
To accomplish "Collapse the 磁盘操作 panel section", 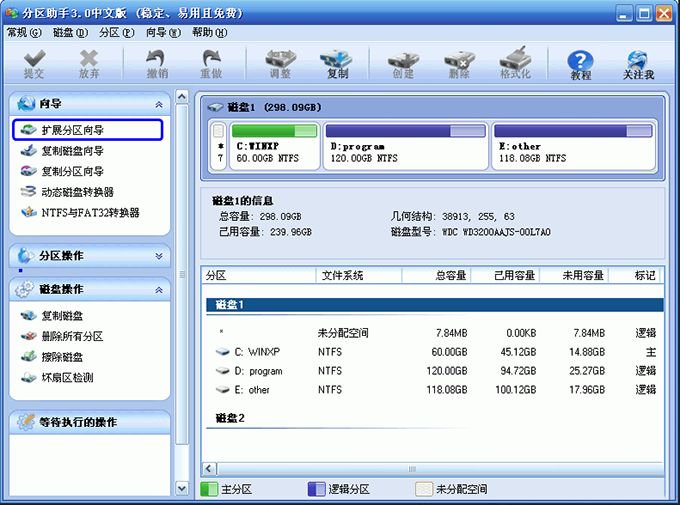I will tap(158, 289).
